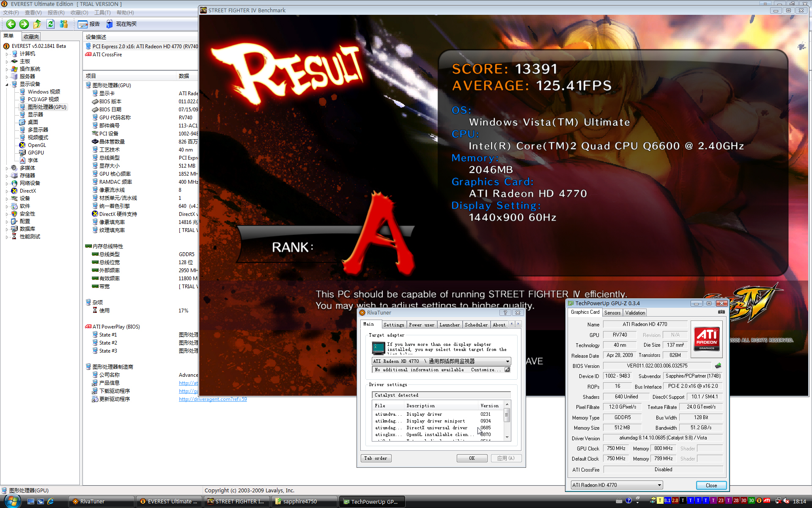Click the OK button in RivaTuner
This screenshot has height=508, width=812.
472,458
